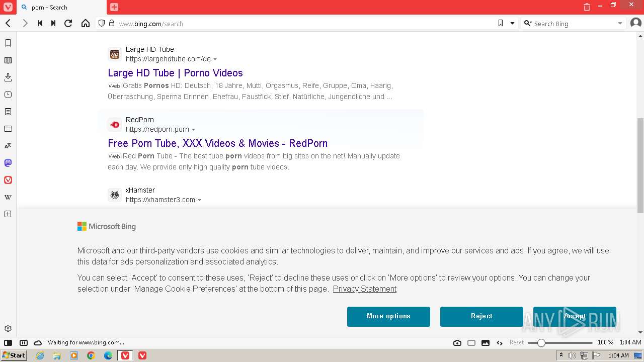Launch Google Chrome from the taskbar
This screenshot has height=362, width=644.
[x=91, y=355]
